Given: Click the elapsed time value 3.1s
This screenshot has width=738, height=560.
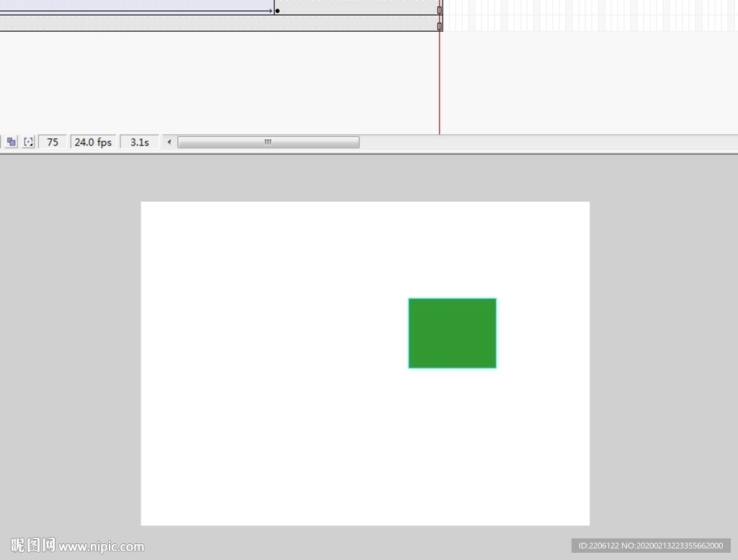Looking at the screenshot, I should tap(139, 142).
